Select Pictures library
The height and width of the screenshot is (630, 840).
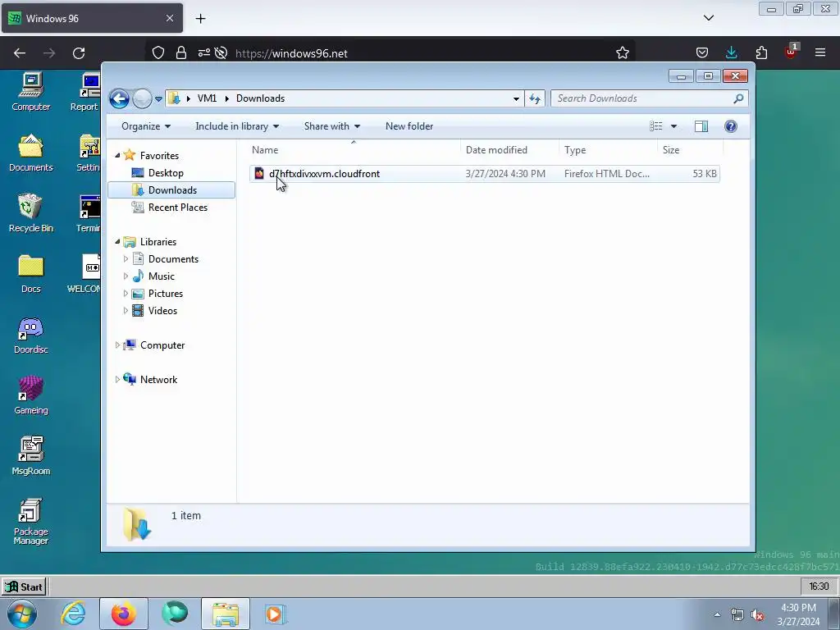[166, 294]
